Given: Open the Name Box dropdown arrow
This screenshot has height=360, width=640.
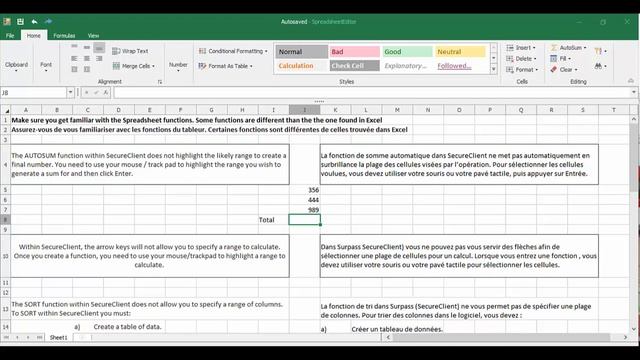Looking at the screenshot, I should click(x=70, y=92).
